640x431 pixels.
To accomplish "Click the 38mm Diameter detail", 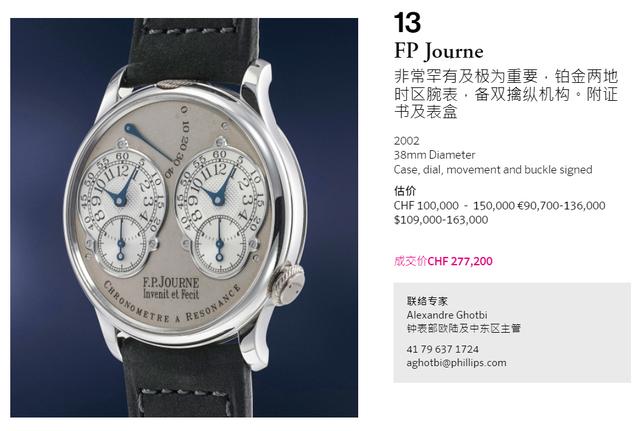I will click(434, 155).
